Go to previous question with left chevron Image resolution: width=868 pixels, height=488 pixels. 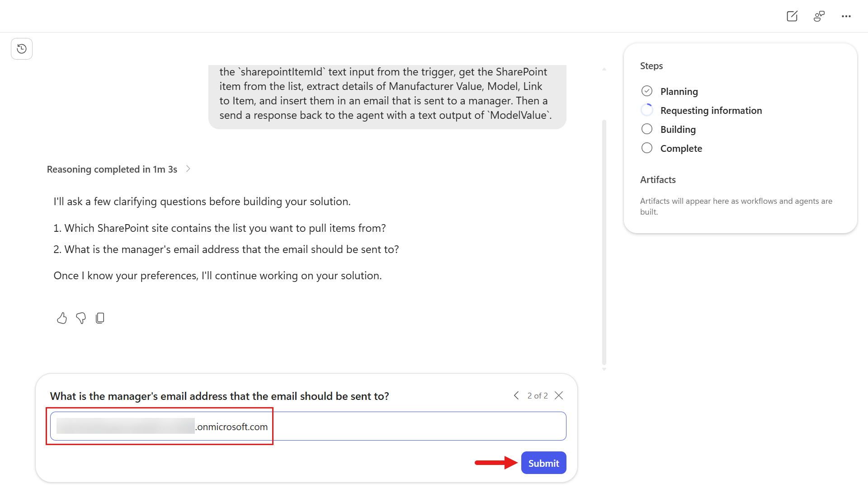coord(516,395)
